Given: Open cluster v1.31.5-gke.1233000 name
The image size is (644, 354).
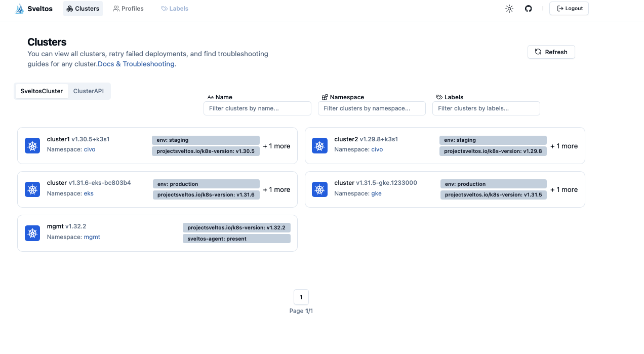Looking at the screenshot, I should tap(376, 183).
